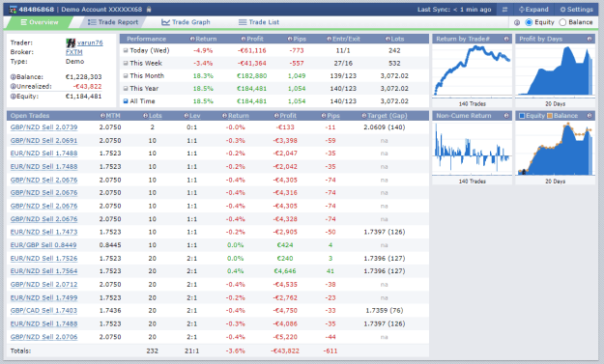Open trade GBP/NZD Sell 2.0691
This screenshot has height=364, width=604.
point(43,141)
